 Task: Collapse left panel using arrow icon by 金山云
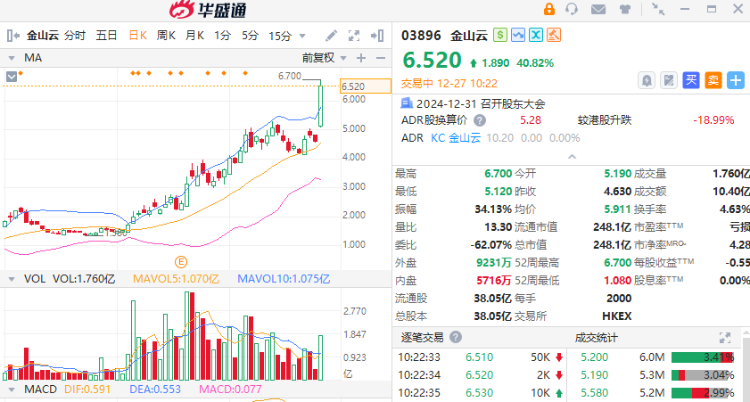coord(13,35)
